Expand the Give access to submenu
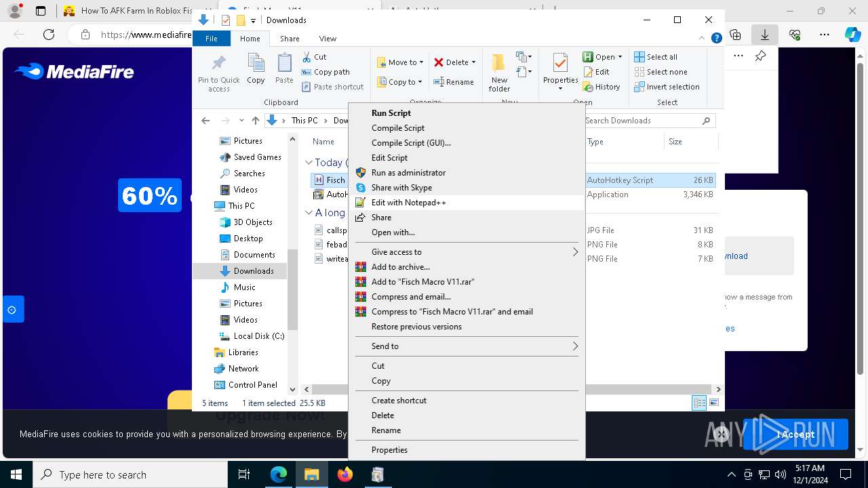This screenshot has width=868, height=488. [467, 252]
